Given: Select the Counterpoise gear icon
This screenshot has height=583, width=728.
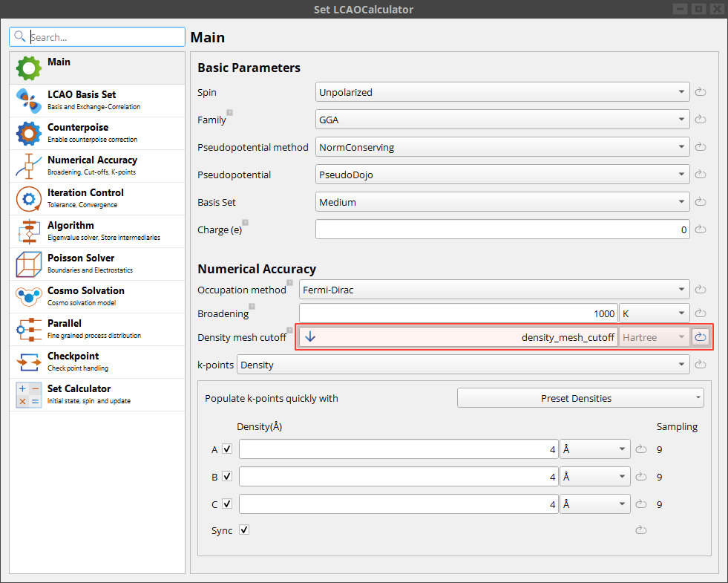Looking at the screenshot, I should 29,134.
